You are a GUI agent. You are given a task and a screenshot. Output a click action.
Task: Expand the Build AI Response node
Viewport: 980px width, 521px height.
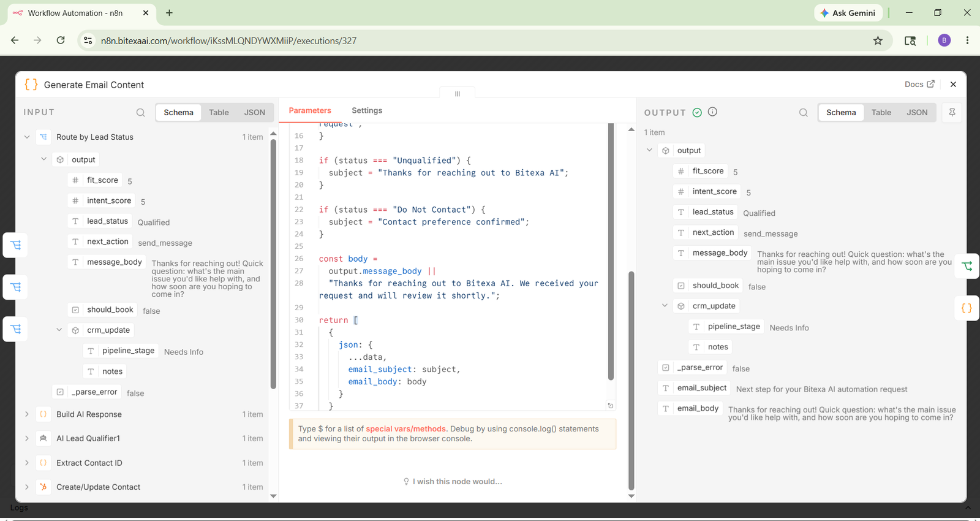click(27, 414)
